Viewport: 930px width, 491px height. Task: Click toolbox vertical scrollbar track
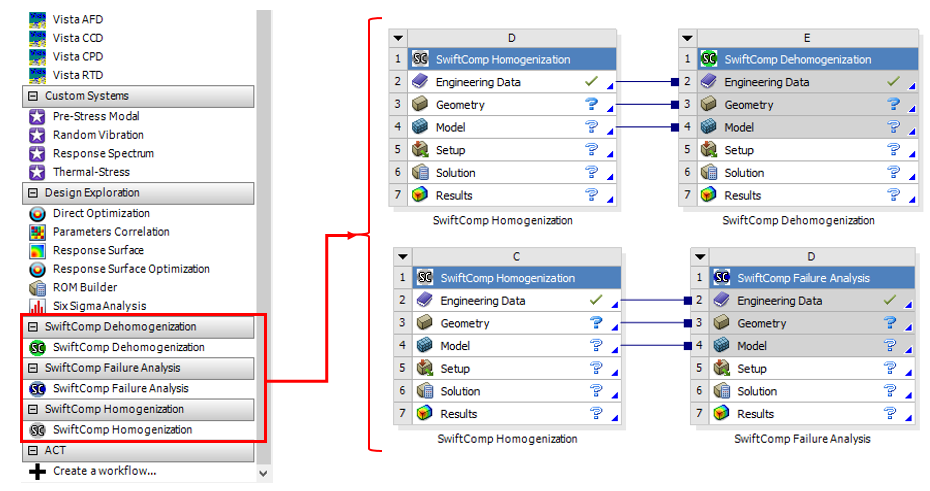[263, 237]
